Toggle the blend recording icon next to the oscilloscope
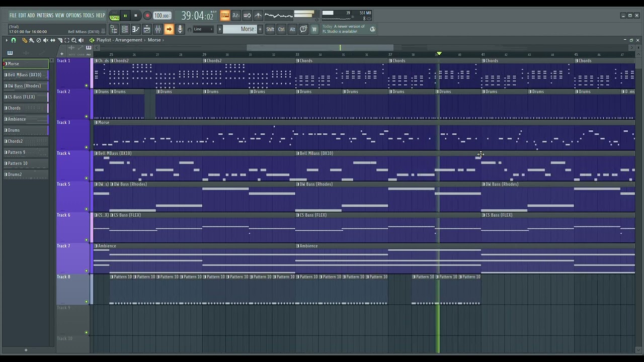 tap(258, 16)
